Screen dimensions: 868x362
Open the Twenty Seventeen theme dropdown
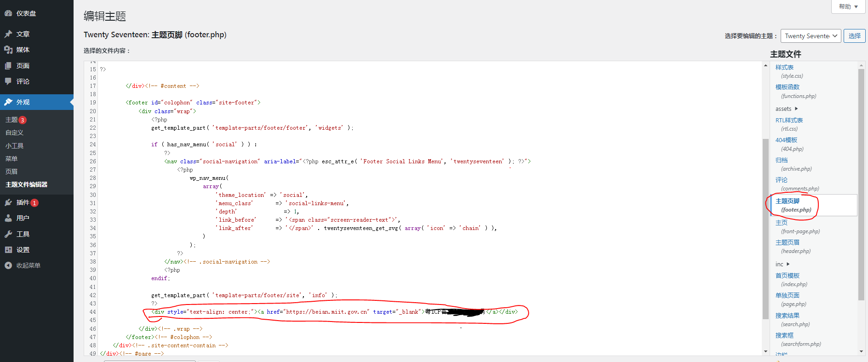tap(811, 36)
